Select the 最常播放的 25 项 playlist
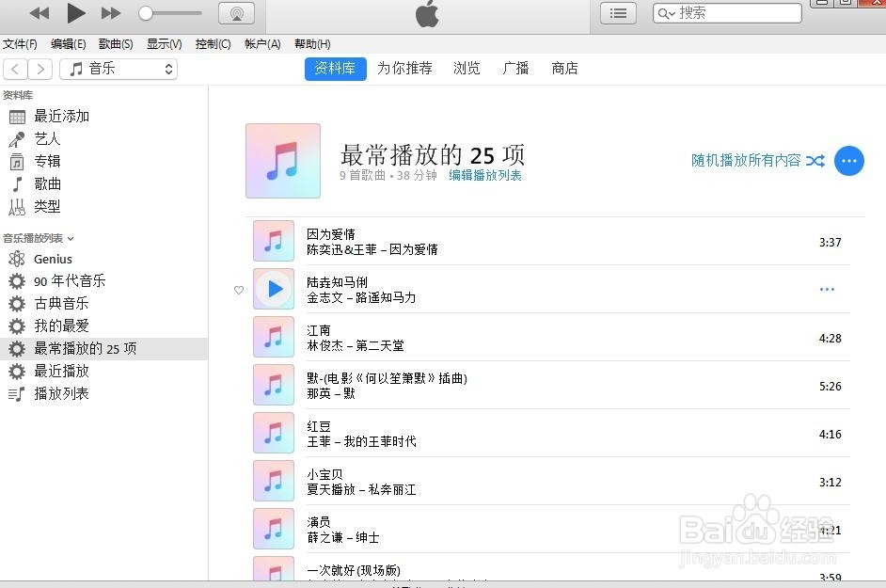This screenshot has height=588, width=886. point(104,349)
